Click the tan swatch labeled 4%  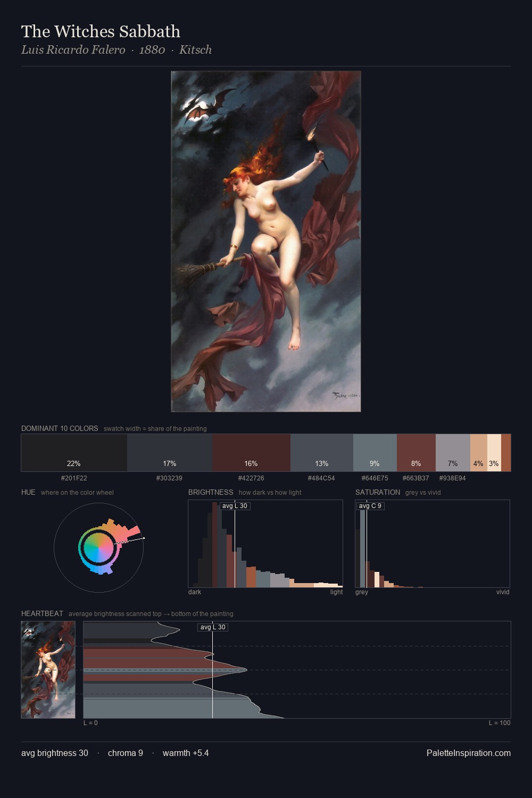pyautogui.click(x=479, y=453)
